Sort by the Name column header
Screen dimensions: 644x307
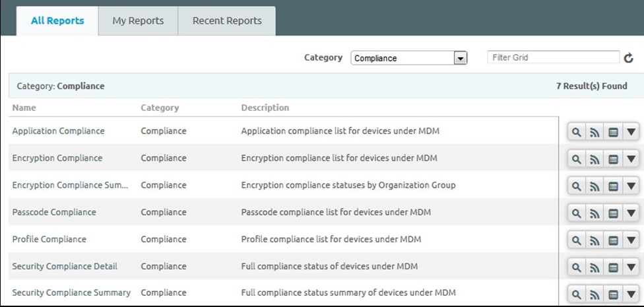[x=24, y=108]
